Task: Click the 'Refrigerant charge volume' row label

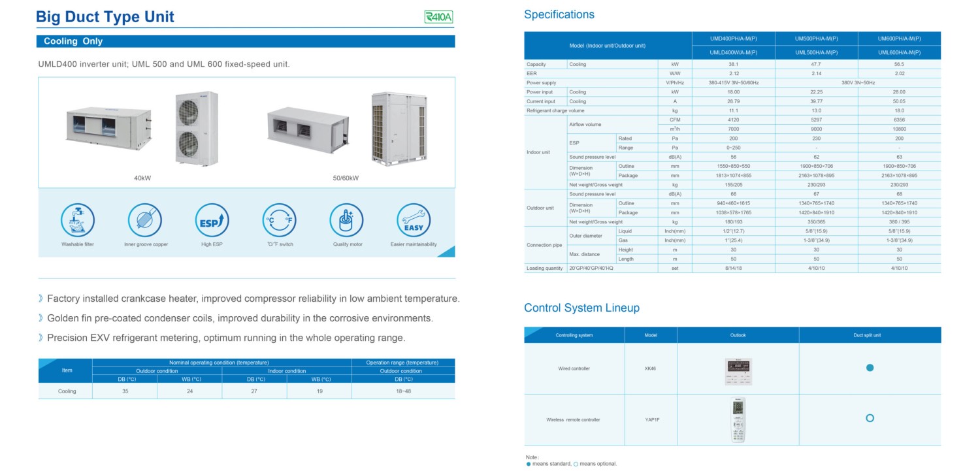Action: (x=555, y=110)
